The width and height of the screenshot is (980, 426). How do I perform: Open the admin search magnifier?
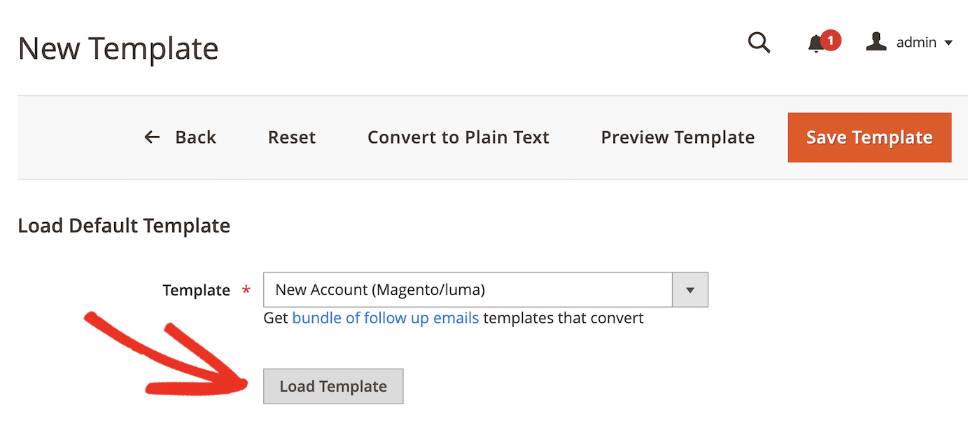pos(759,43)
